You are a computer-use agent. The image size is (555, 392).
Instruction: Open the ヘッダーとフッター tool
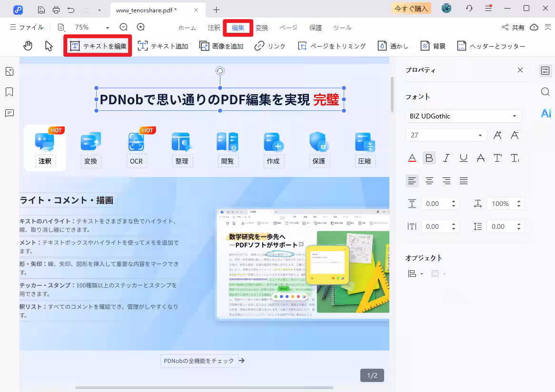[x=491, y=46]
